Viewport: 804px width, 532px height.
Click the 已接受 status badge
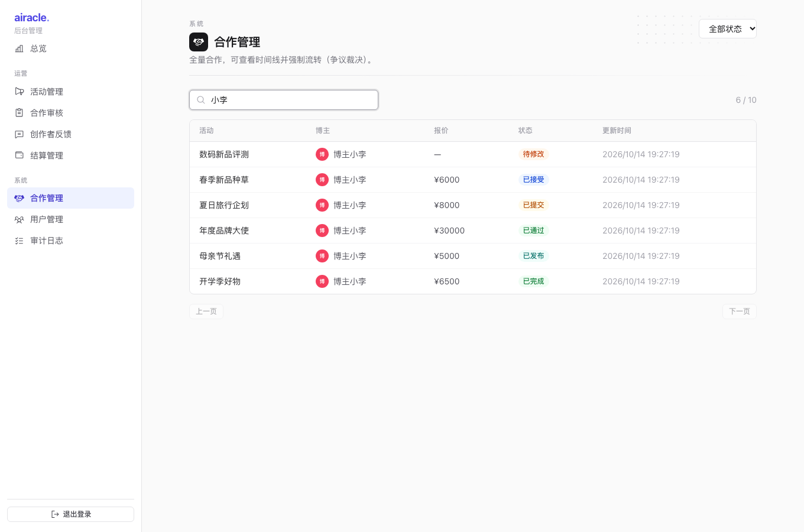(534, 180)
